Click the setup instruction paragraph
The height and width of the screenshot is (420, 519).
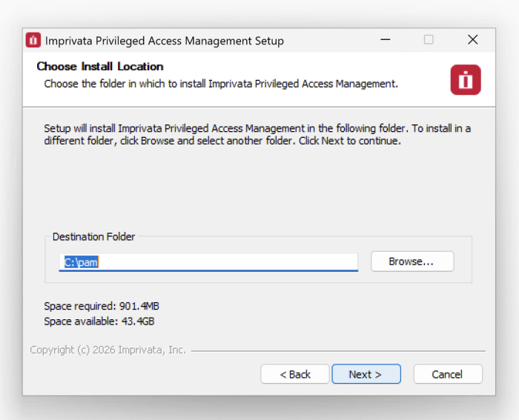click(x=257, y=134)
